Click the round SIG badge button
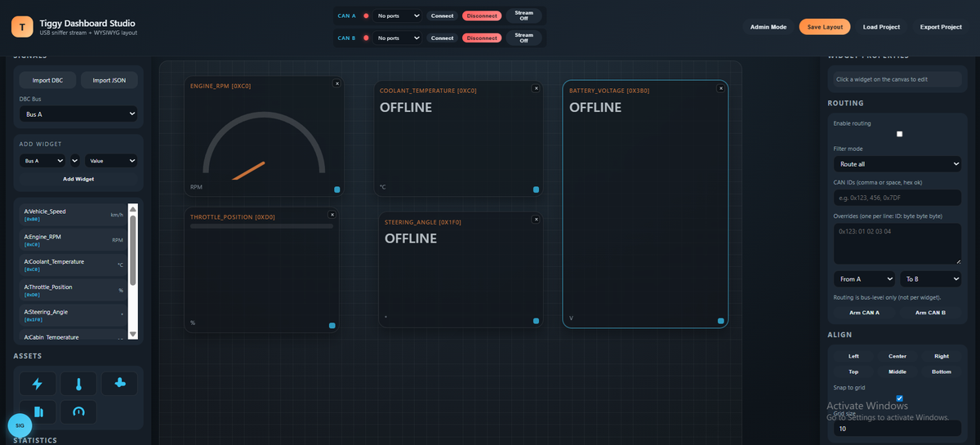Screen dimensions: 980x445 (20, 425)
